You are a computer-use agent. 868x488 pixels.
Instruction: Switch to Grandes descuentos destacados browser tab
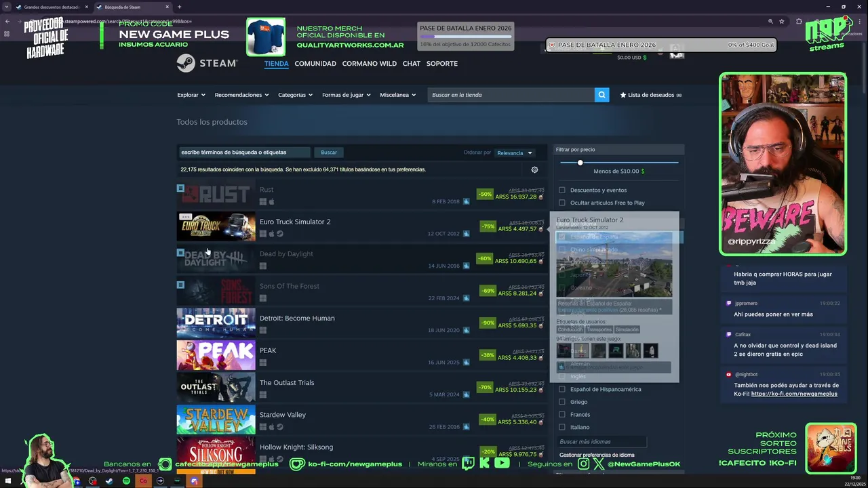click(52, 7)
